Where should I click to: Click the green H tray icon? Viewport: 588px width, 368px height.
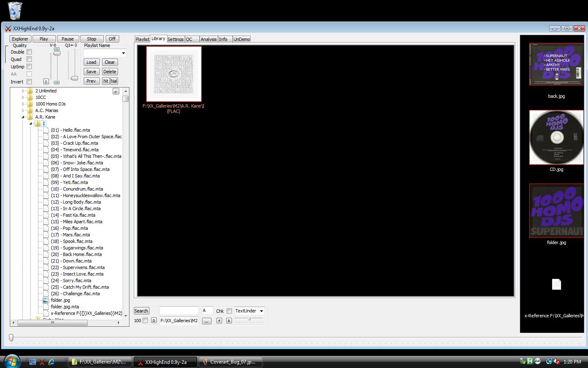pos(530,361)
